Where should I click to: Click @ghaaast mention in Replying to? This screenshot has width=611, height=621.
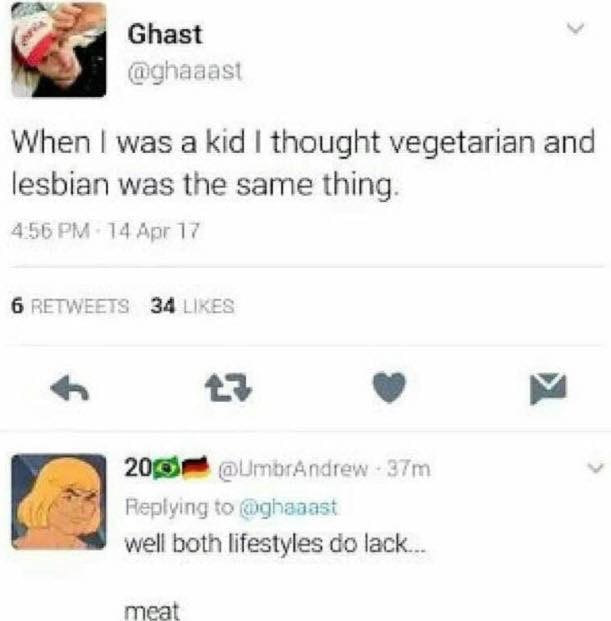pos(288,507)
